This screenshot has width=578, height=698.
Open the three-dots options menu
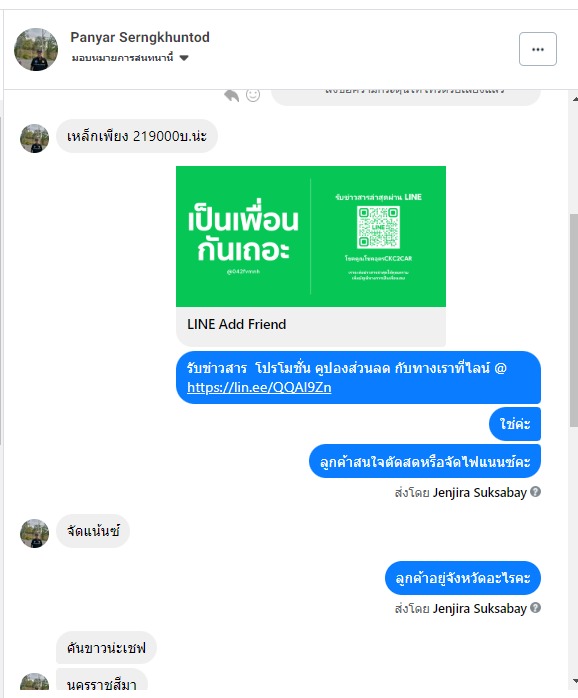pyautogui.click(x=537, y=49)
